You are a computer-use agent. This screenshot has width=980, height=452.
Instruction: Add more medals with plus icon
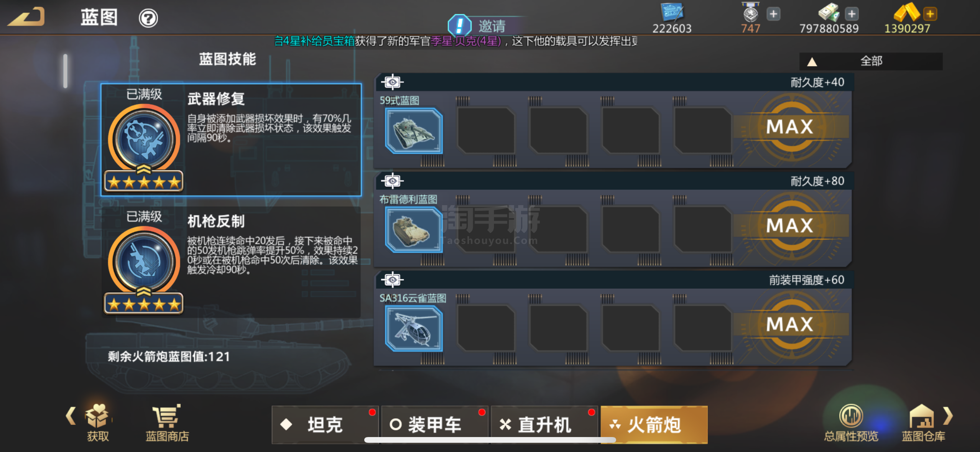coord(773,14)
